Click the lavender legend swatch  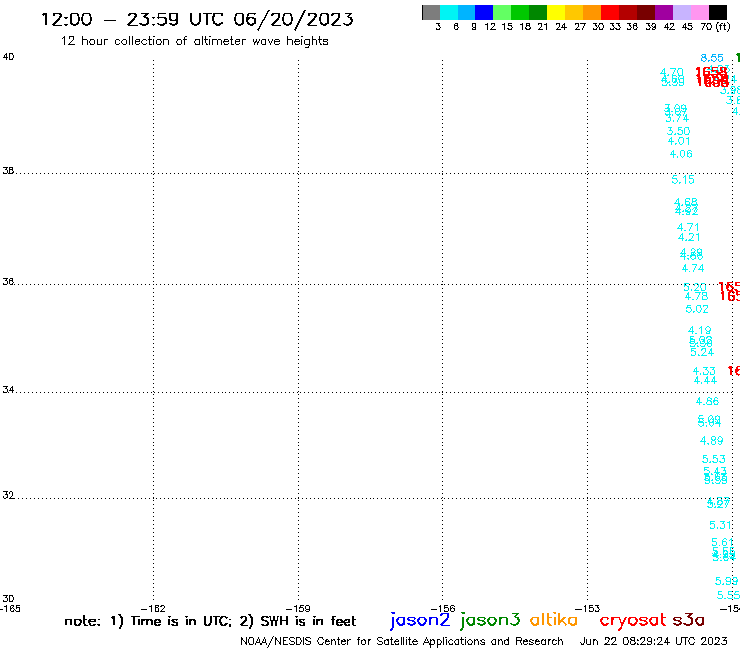point(681,12)
